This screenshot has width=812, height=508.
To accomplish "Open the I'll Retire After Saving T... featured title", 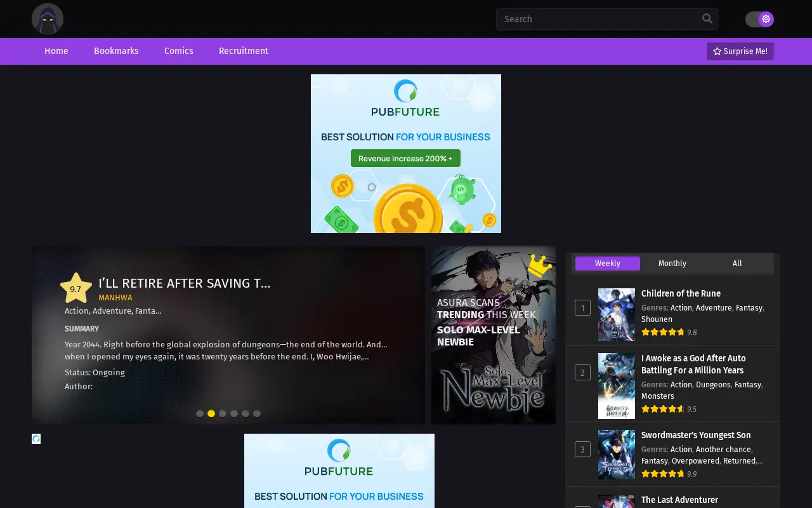I will (184, 283).
